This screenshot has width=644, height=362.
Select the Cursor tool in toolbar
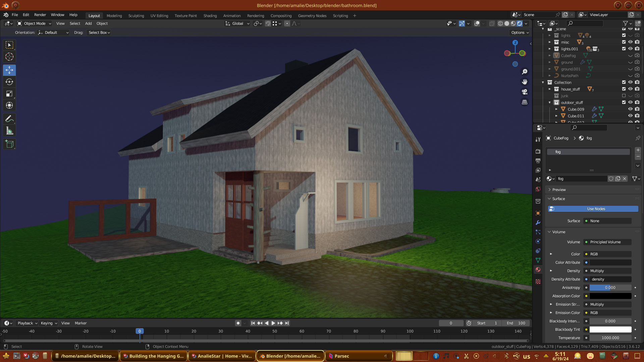point(9,57)
